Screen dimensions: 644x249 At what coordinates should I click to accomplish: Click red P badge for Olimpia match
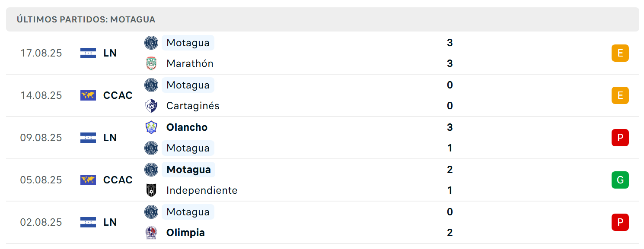[x=620, y=222]
